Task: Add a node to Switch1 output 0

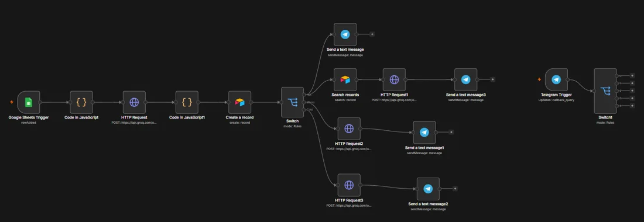Action: click(632, 76)
